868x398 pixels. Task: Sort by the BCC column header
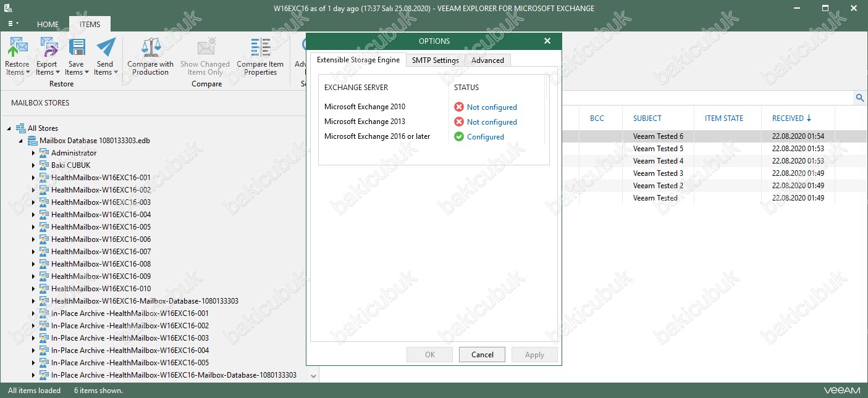tap(597, 118)
